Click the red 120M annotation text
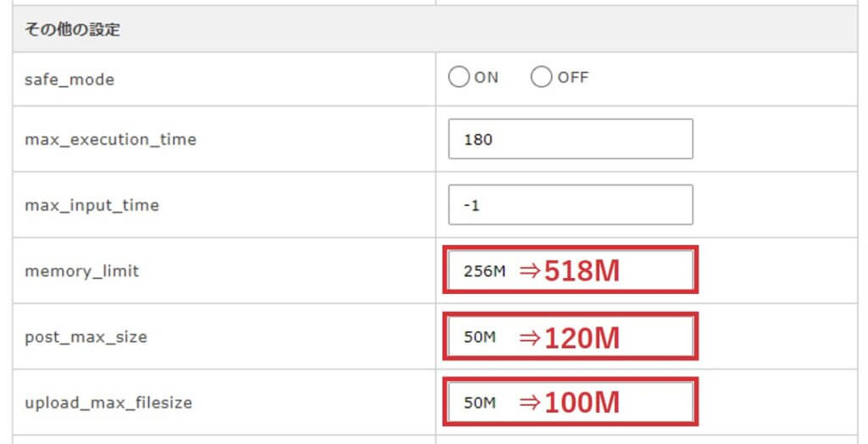Screen dimensions: 868x444 click(x=582, y=338)
